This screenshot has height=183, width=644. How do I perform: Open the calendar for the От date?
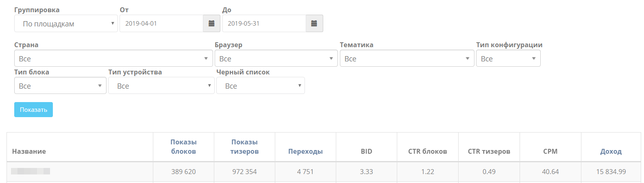tap(211, 24)
